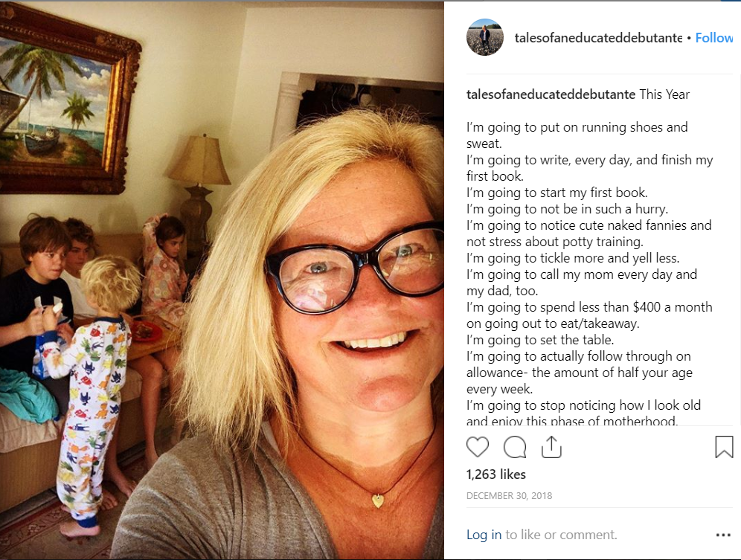
Task: Click the bold username in the caption
Action: pyautogui.click(x=551, y=94)
